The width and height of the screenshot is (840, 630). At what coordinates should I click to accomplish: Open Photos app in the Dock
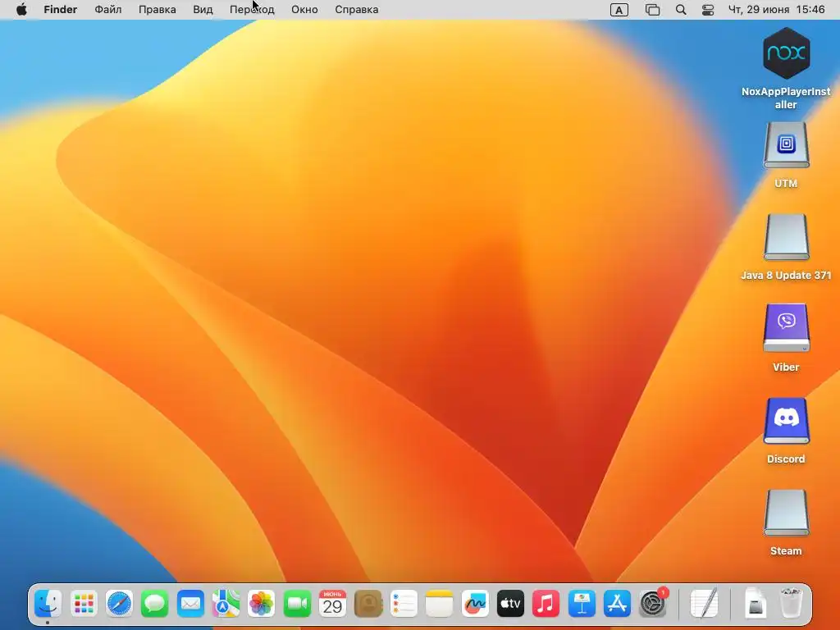pyautogui.click(x=262, y=605)
